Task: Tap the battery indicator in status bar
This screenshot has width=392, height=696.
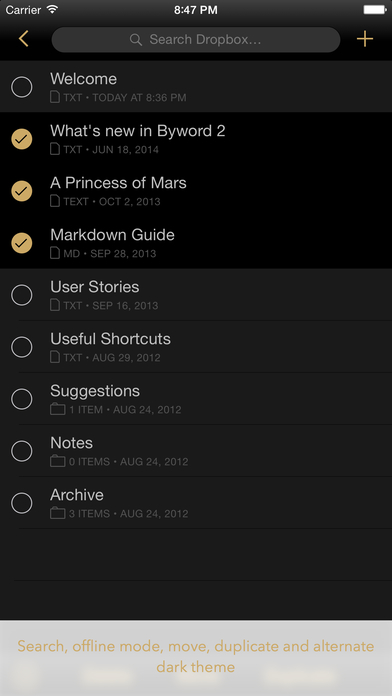Action: 374,9
